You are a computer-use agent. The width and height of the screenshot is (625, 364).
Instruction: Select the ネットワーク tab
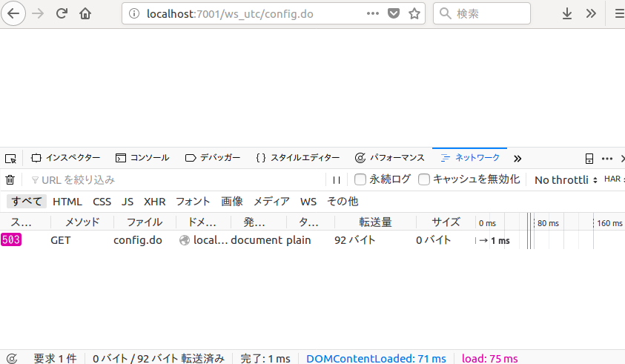470,158
